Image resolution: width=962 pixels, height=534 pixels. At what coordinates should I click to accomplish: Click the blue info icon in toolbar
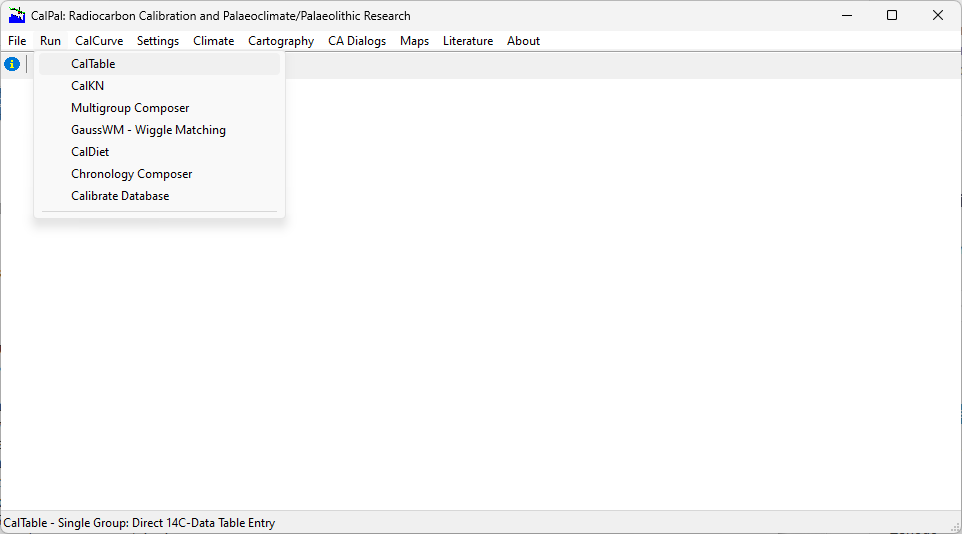[x=12, y=64]
